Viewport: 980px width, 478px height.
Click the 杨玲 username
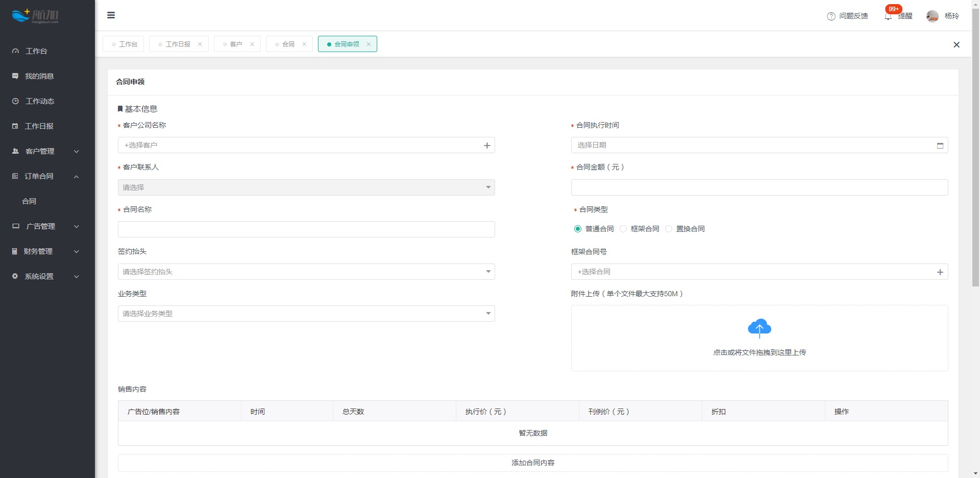point(951,16)
